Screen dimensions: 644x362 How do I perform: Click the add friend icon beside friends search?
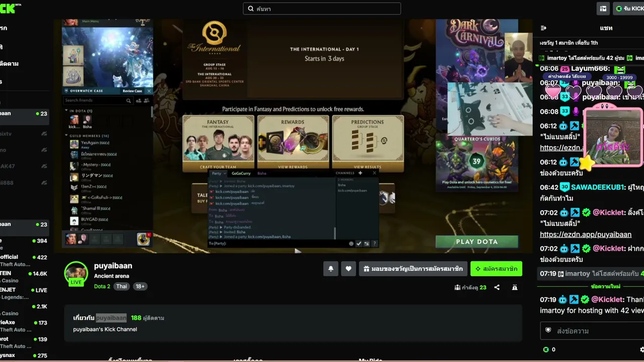coord(138,101)
